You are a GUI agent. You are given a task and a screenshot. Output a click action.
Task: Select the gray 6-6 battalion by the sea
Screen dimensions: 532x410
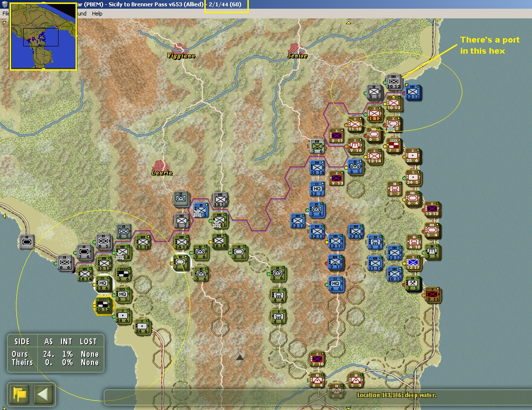(64, 263)
